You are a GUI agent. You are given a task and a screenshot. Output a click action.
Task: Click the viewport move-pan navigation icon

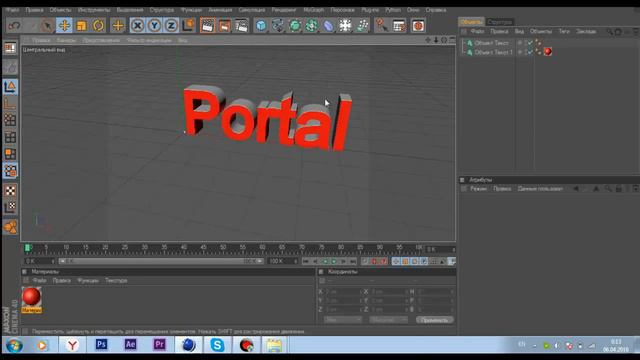(x=427, y=40)
